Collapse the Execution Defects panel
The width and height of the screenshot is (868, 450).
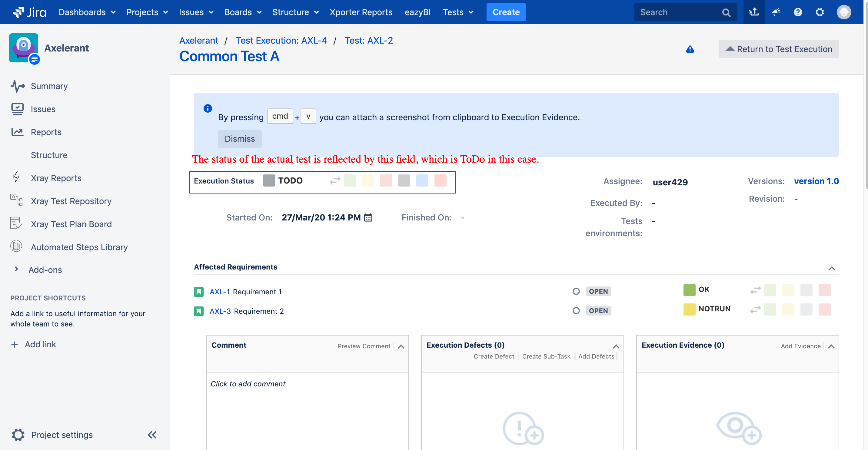616,346
